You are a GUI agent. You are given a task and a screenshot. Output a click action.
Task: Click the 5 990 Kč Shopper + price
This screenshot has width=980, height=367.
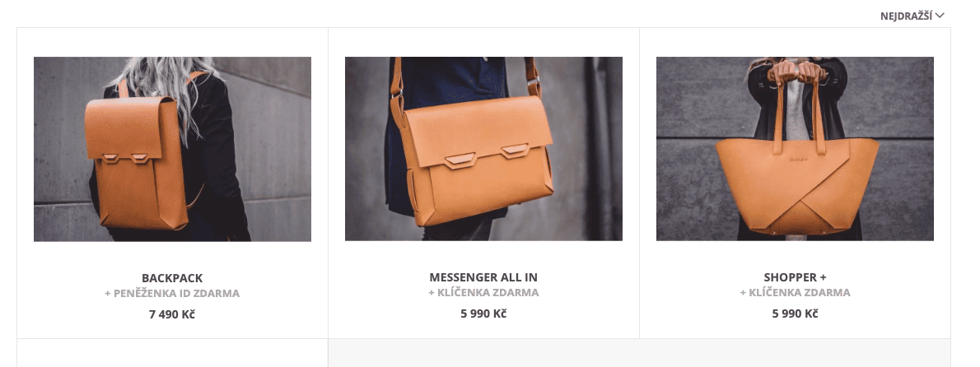point(795,314)
